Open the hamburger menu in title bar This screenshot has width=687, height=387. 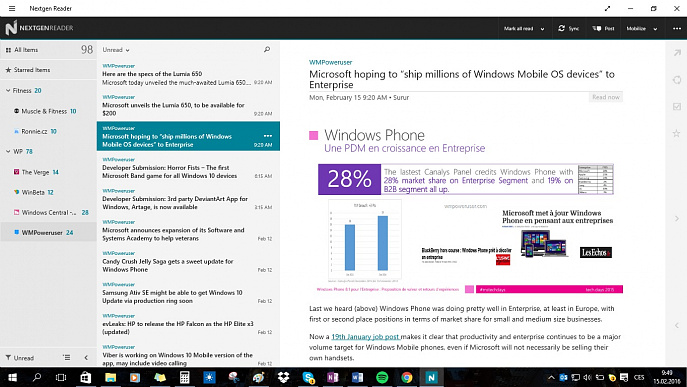click(12, 8)
